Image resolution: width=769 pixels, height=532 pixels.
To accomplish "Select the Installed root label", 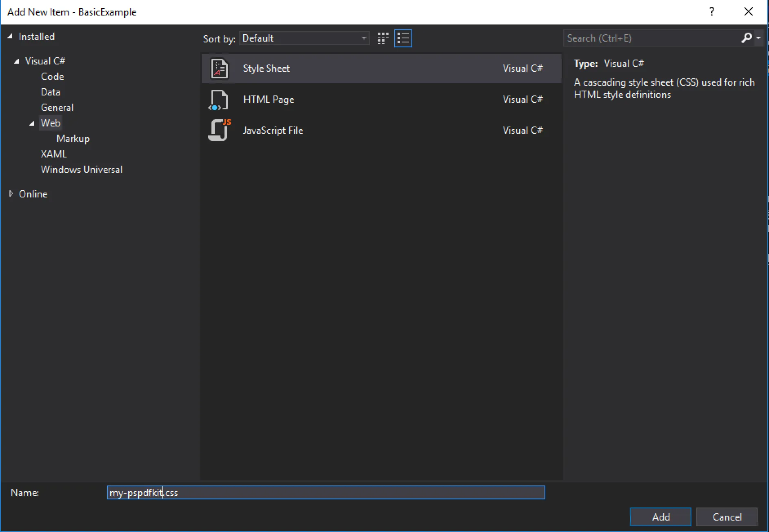I will point(37,37).
